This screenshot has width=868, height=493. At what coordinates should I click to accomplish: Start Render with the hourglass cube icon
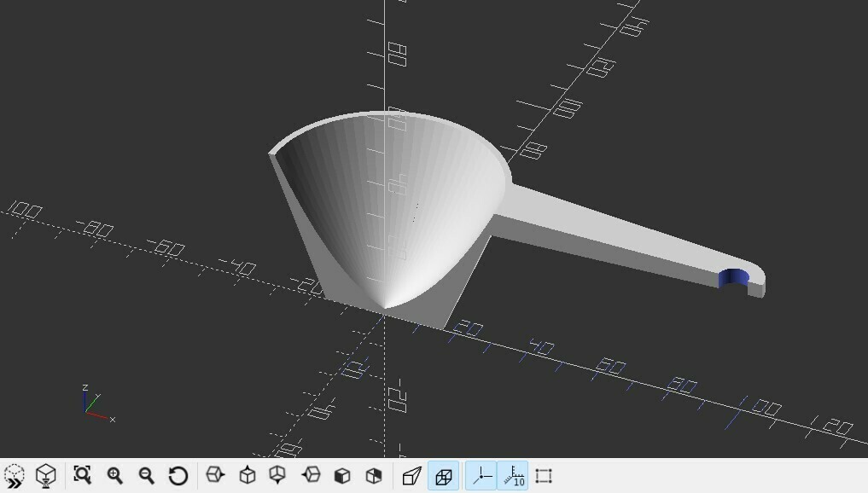(x=46, y=476)
